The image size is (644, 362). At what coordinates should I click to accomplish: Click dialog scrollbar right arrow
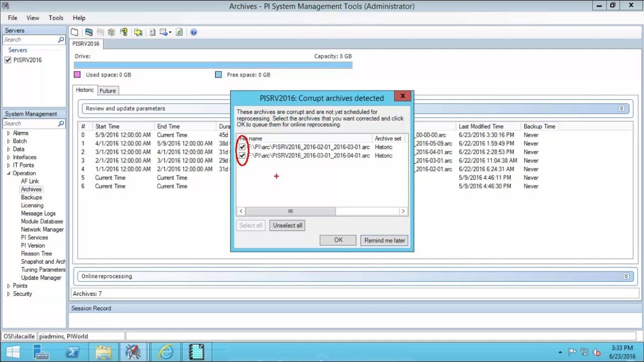pyautogui.click(x=403, y=211)
